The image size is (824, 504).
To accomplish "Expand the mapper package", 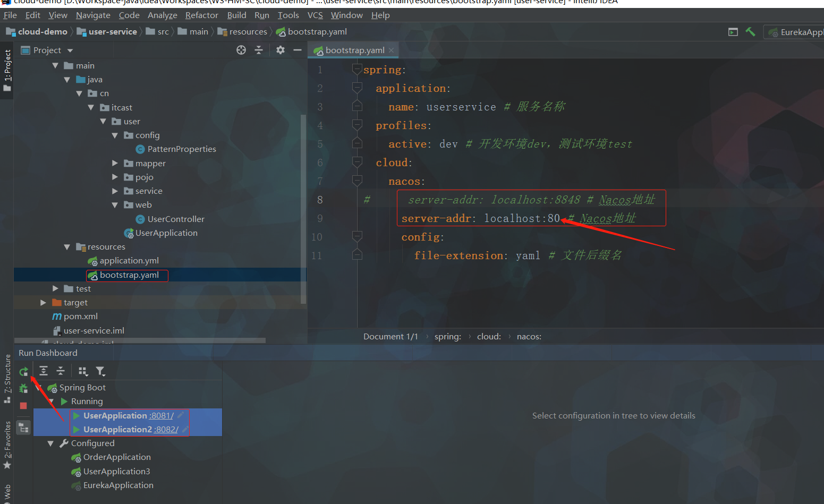I will (115, 163).
